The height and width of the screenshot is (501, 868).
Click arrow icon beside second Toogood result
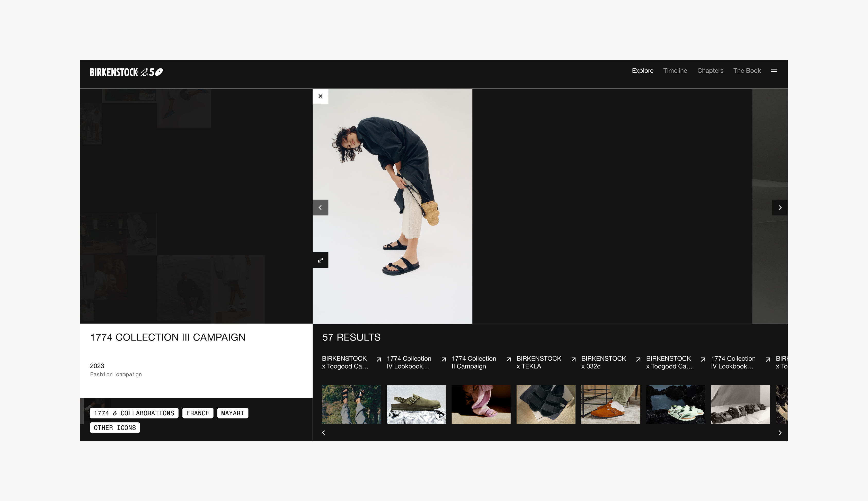(x=703, y=360)
